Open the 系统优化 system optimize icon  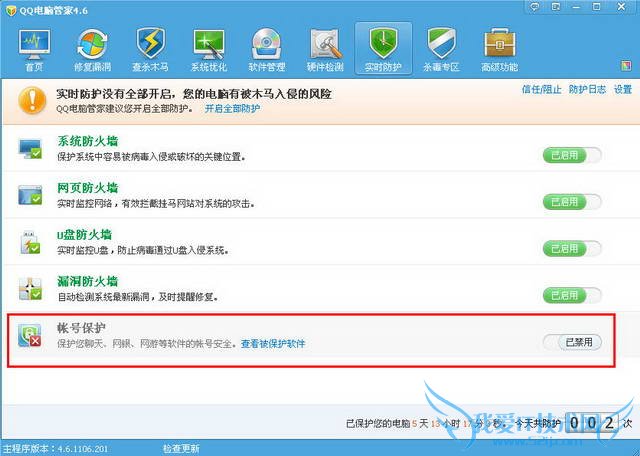pos(209,49)
